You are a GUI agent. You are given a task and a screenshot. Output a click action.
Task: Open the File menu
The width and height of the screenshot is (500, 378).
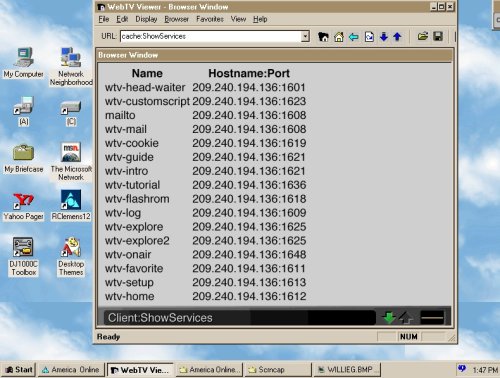pyautogui.click(x=104, y=19)
